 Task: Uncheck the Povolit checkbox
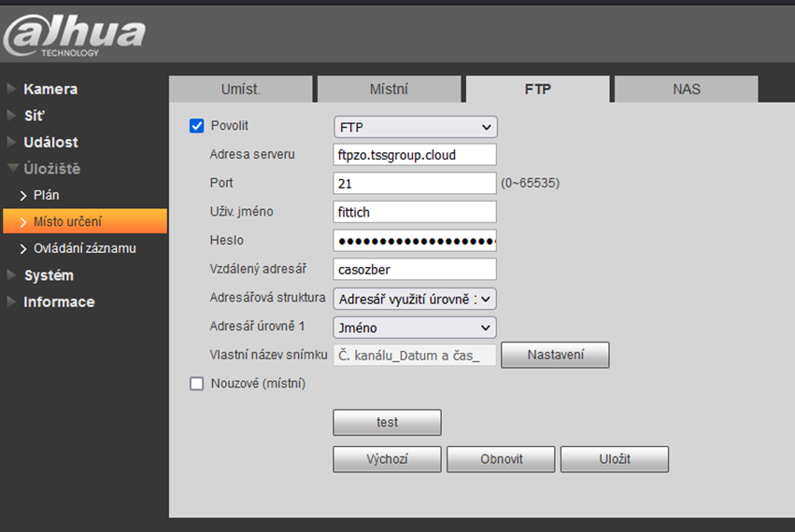coord(196,126)
